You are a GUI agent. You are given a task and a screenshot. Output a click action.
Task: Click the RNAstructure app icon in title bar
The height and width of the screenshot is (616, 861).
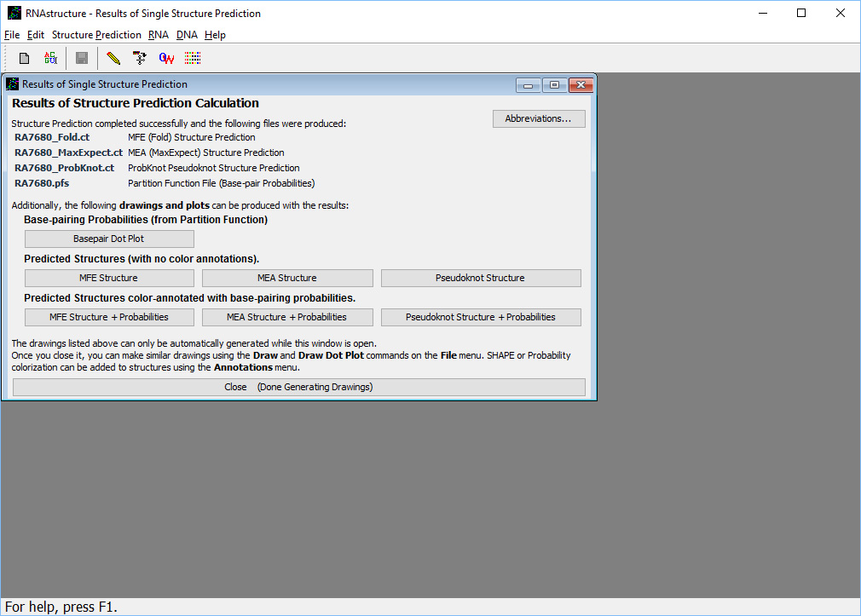14,13
